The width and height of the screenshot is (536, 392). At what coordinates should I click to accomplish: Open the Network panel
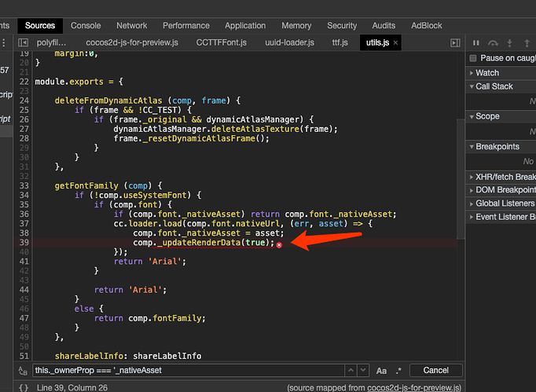click(131, 26)
